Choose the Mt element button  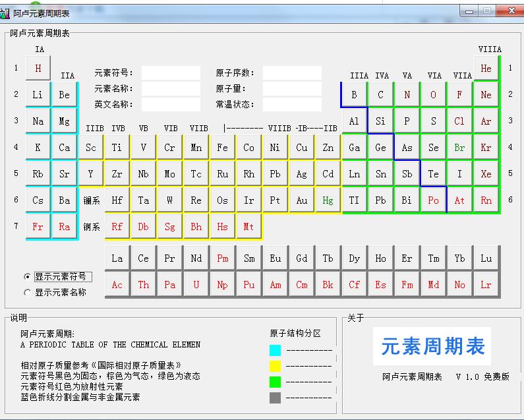pos(249,227)
